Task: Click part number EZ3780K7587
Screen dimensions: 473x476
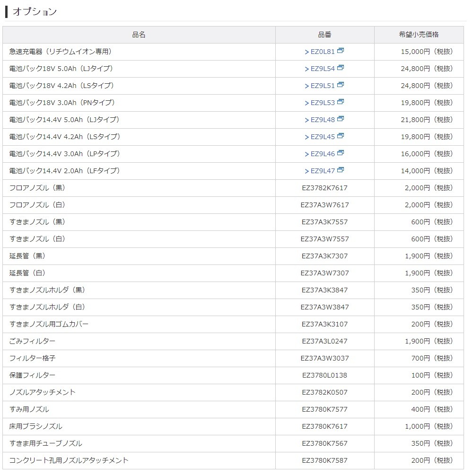Action: click(324, 460)
